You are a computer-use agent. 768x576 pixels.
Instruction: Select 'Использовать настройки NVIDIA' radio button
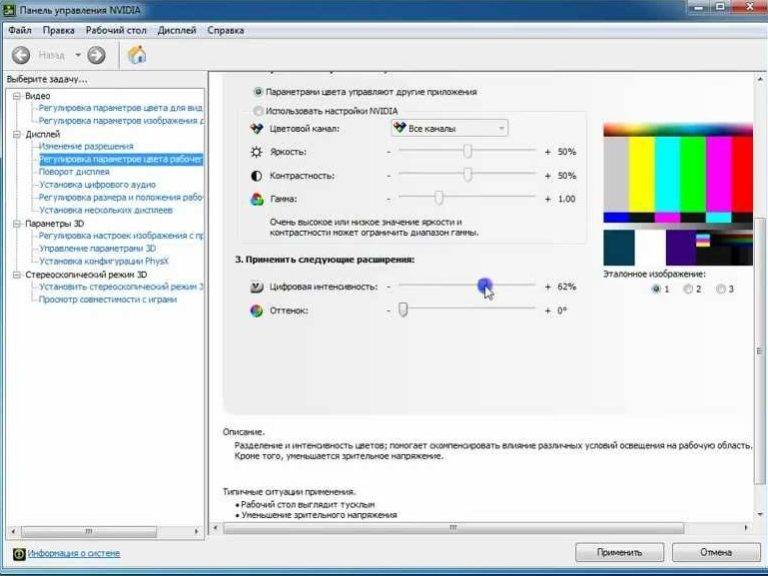point(258,111)
